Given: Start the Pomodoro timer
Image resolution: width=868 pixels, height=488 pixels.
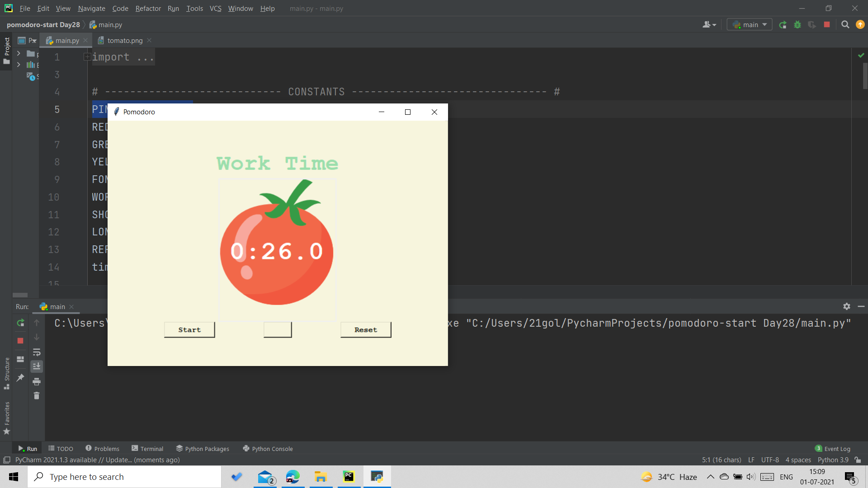Looking at the screenshot, I should (189, 329).
